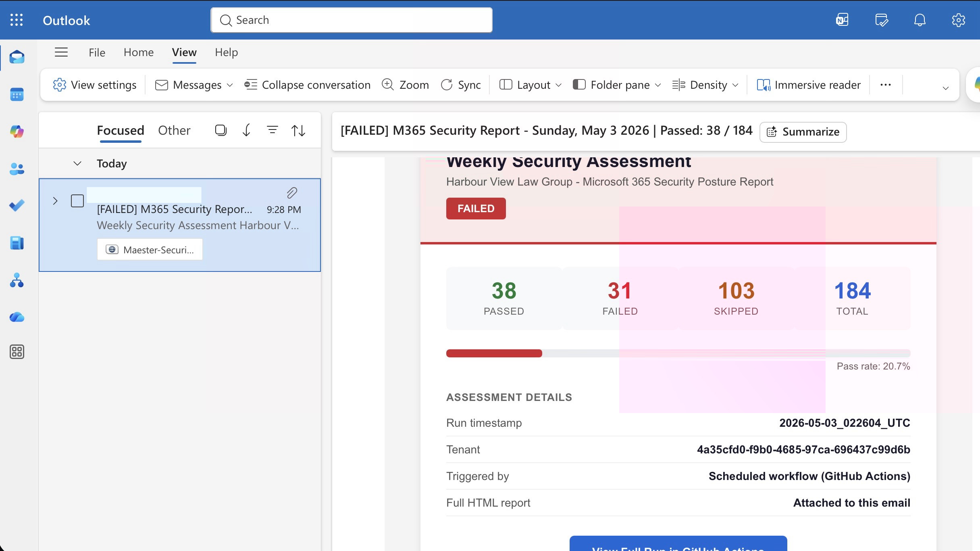The height and width of the screenshot is (551, 980).
Task: Open the OneNote feed icon
Action: tap(842, 20)
